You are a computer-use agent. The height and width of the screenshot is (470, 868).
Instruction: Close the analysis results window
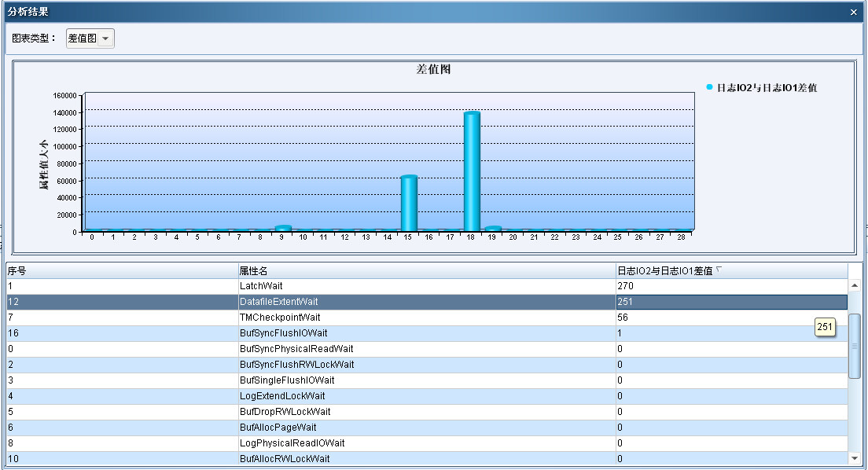(x=854, y=12)
